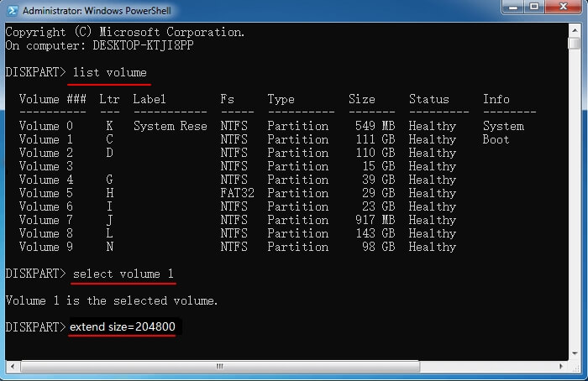Click the 'Size' column header
This screenshot has height=381, width=588.
click(x=361, y=99)
